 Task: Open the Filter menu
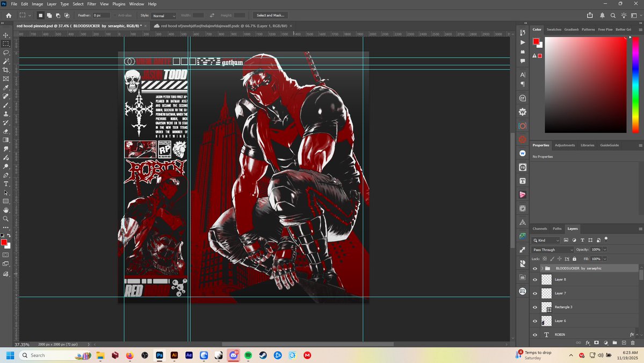click(x=91, y=3)
